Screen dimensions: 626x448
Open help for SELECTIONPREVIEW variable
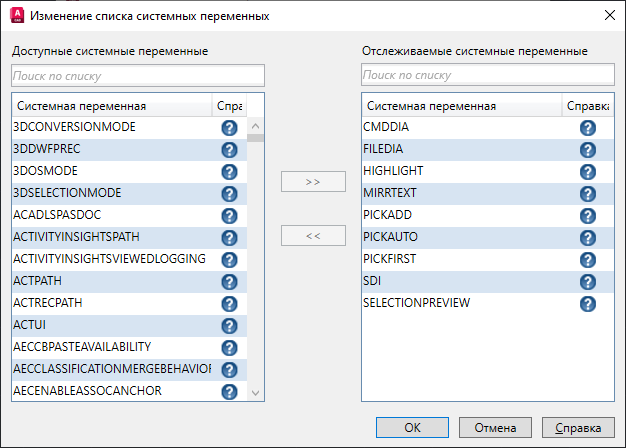point(588,304)
